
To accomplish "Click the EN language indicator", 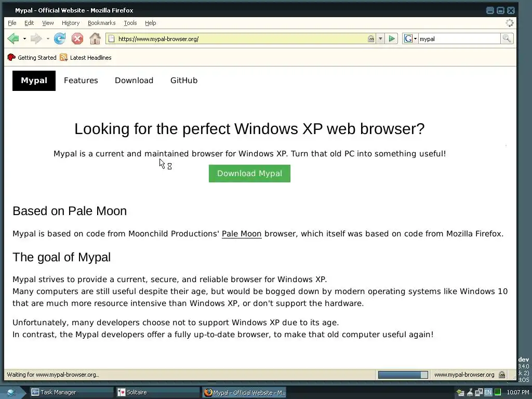I will click(488, 393).
